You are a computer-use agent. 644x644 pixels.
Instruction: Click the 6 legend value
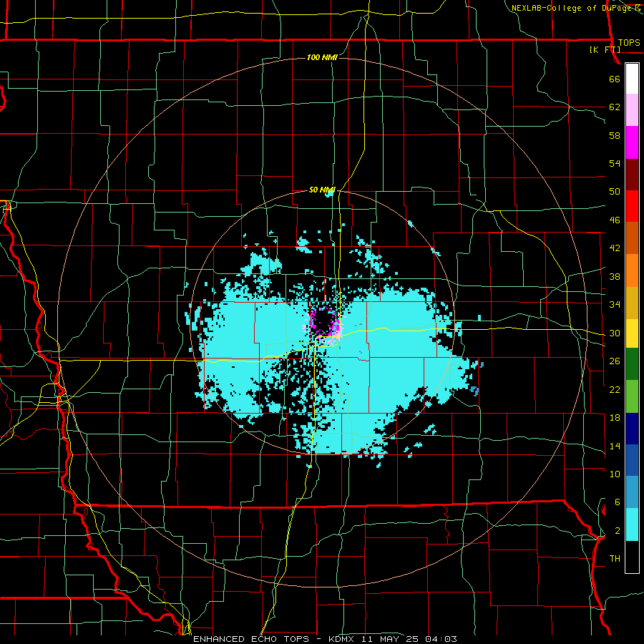click(618, 502)
